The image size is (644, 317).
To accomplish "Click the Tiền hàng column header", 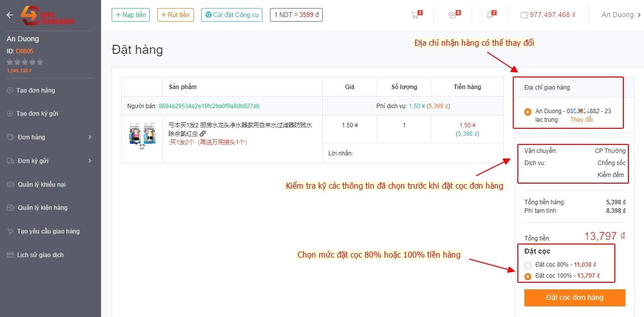I will point(467,87).
